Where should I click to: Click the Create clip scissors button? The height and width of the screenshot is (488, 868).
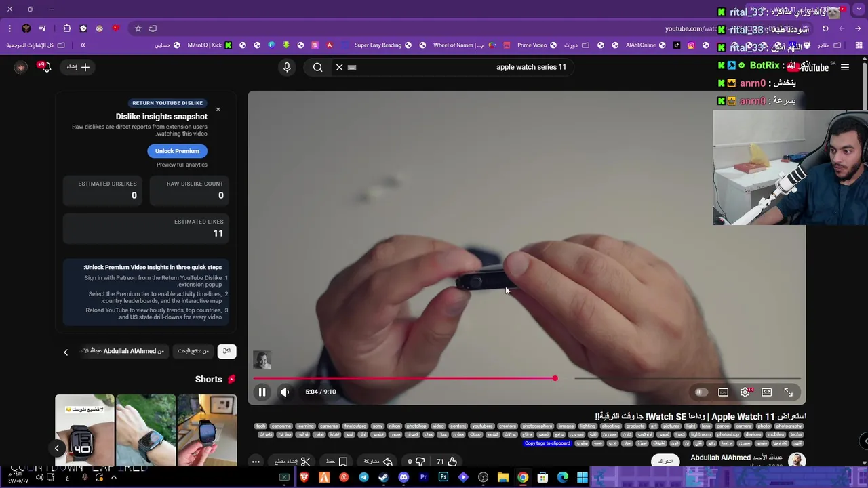292,462
